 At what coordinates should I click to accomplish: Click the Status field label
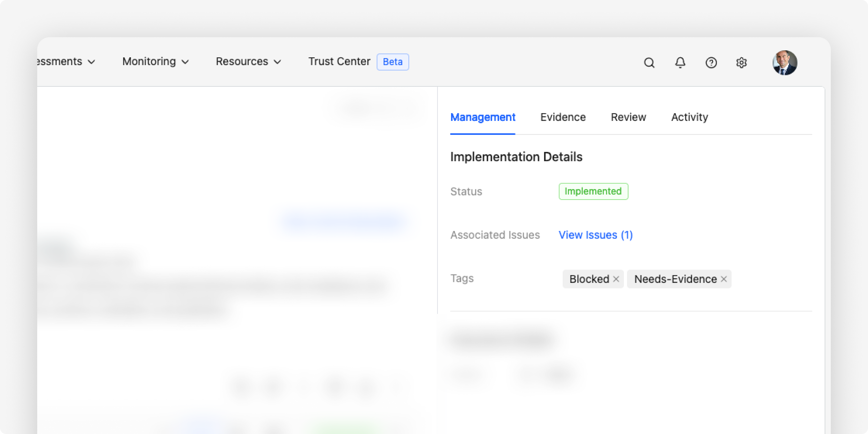tap(466, 191)
